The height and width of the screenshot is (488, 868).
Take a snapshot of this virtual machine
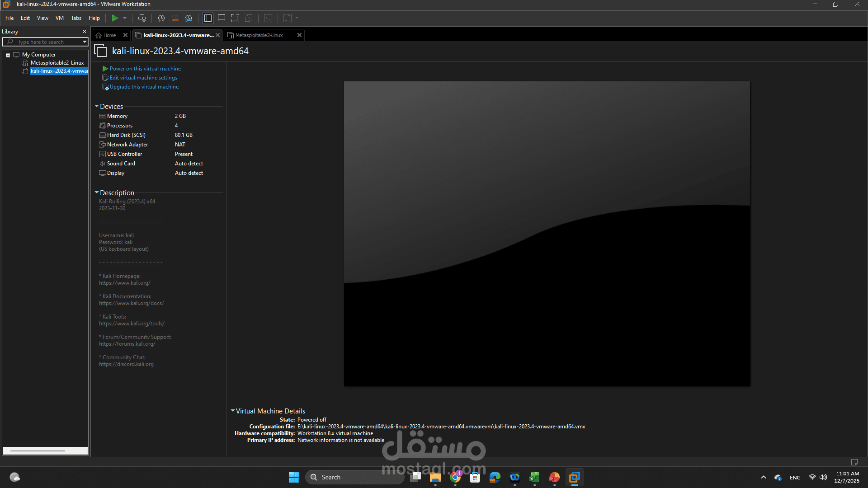(161, 18)
